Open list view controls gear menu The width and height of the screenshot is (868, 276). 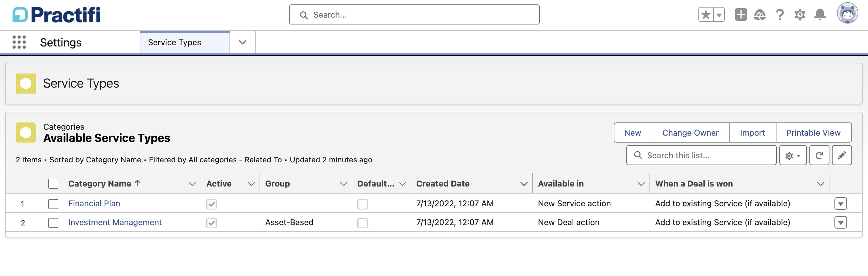point(792,155)
